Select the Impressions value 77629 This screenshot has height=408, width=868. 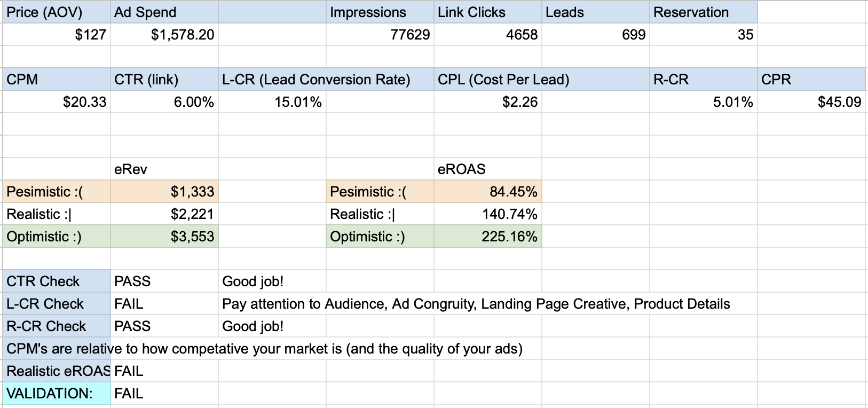380,35
